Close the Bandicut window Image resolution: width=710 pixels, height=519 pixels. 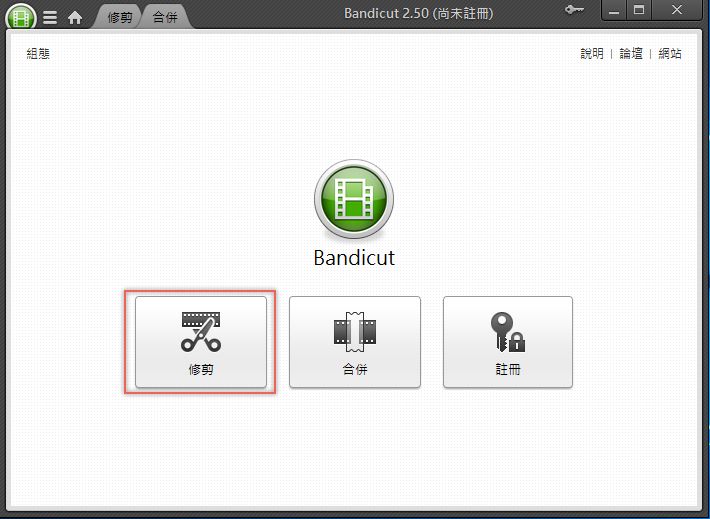[x=677, y=10]
